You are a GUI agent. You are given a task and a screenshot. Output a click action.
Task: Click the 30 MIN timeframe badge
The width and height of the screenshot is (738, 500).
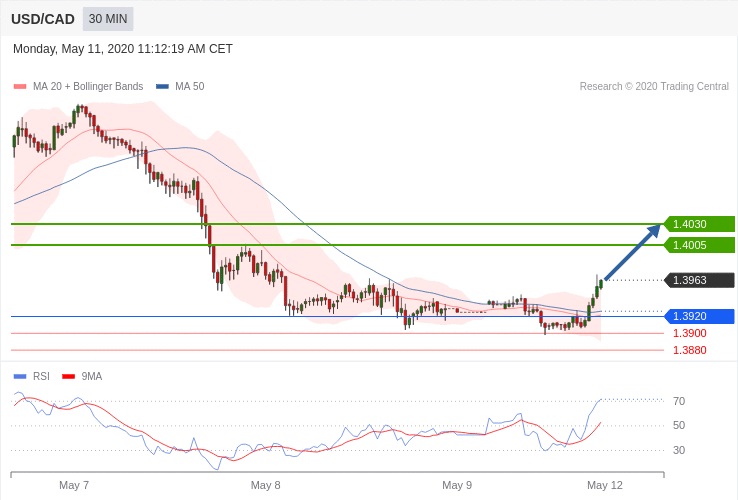tap(108, 19)
